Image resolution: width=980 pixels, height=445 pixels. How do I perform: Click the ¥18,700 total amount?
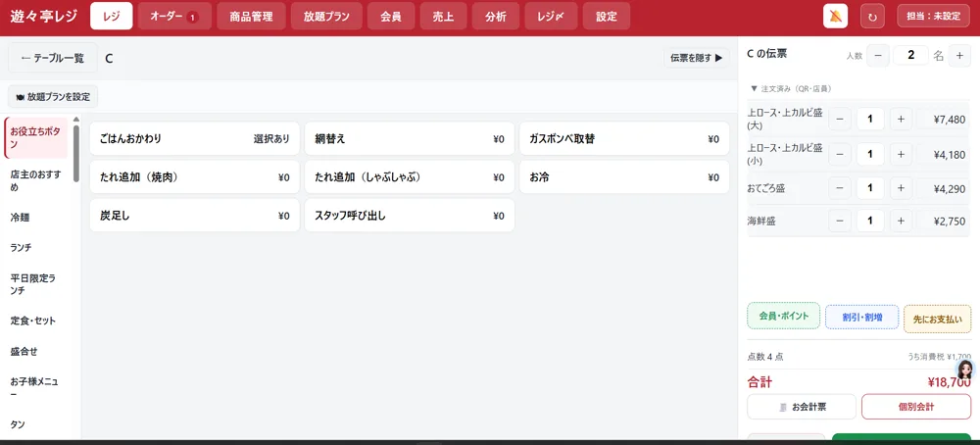(x=949, y=382)
